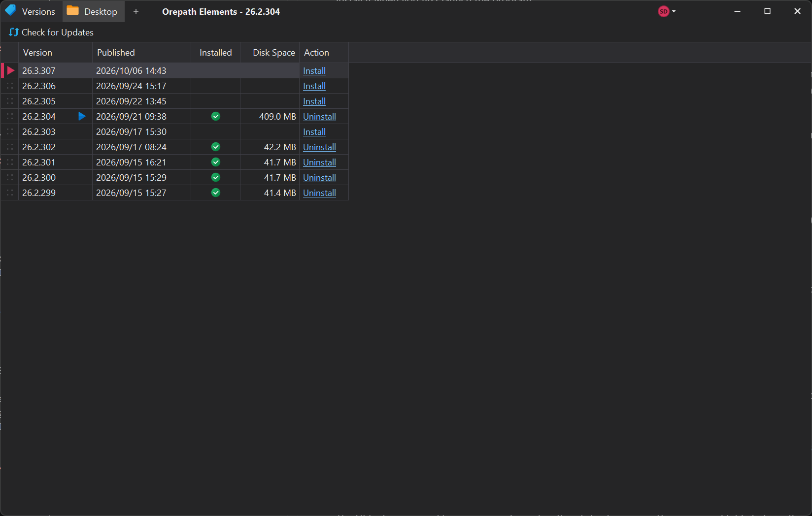Click the green installed checkmark for 26.2.304
This screenshot has height=516, width=812.
point(216,116)
